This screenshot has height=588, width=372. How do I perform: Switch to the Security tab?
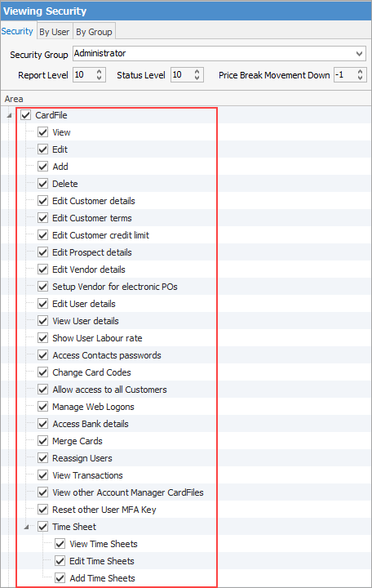pyautogui.click(x=17, y=31)
